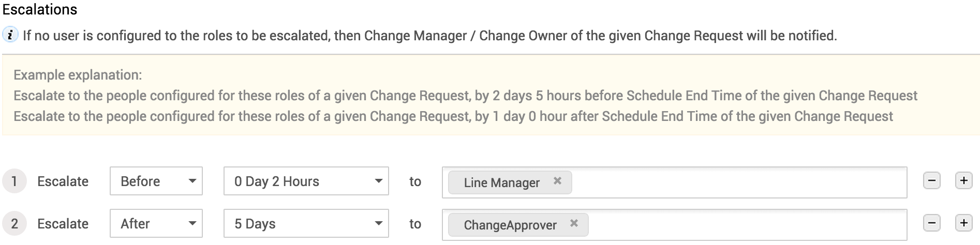Add a row using first row's plus
The height and width of the screenshot is (245, 980).
[963, 181]
